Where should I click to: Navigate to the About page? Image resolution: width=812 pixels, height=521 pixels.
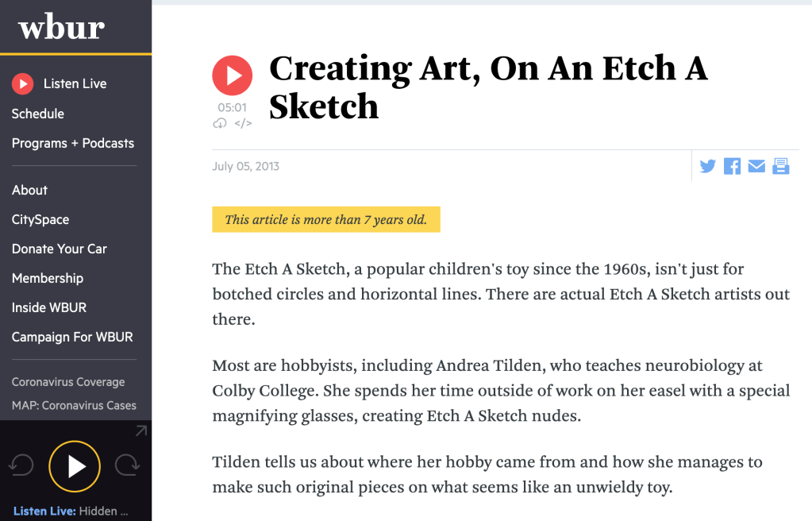(29, 190)
